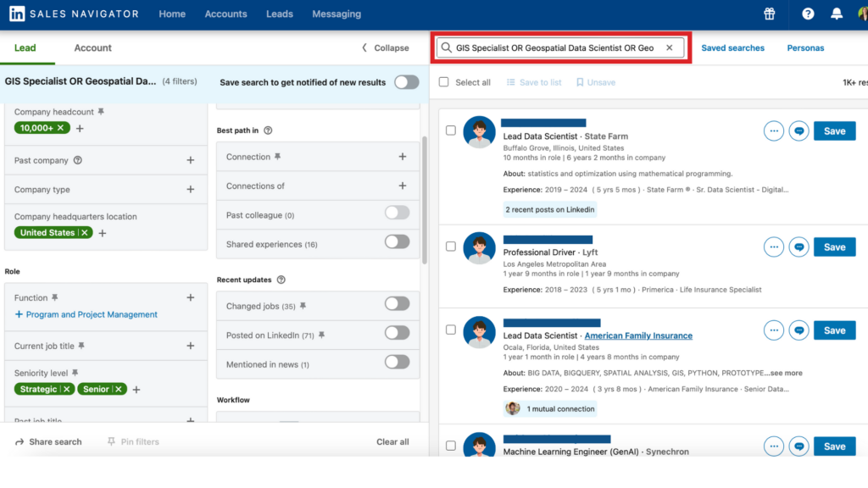The height and width of the screenshot is (488, 868).
Task: Enable Changed jobs filter
Action: 397,304
